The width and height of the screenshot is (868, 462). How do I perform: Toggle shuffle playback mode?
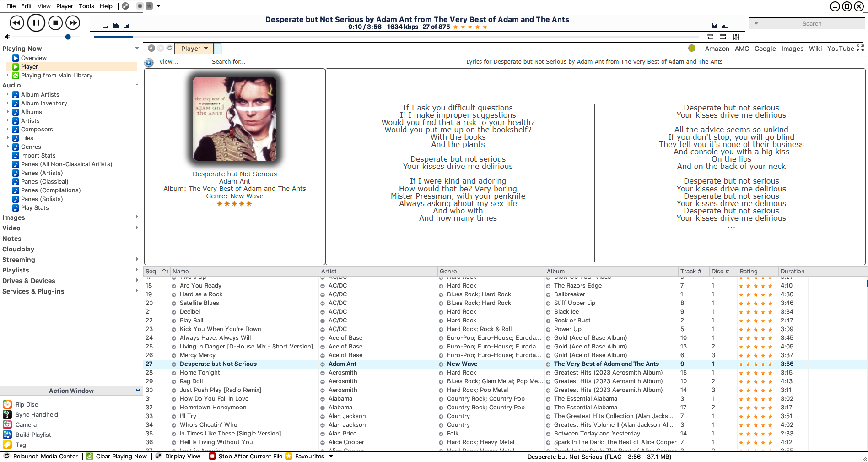723,37
